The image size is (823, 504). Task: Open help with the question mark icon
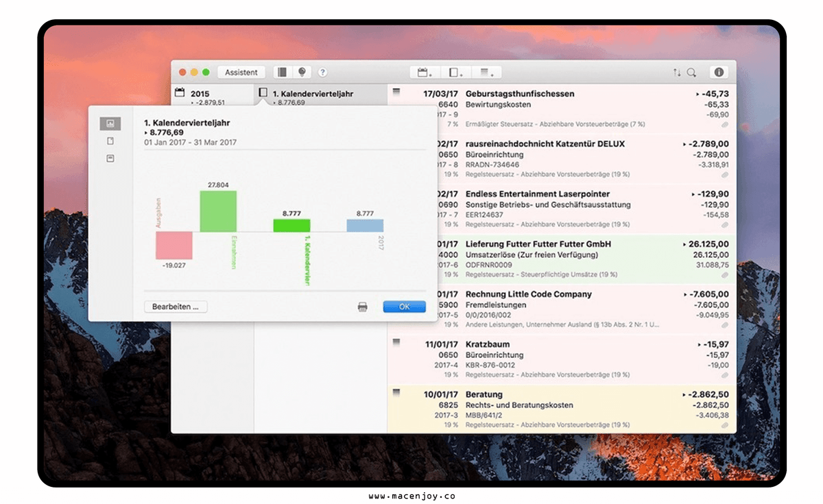click(322, 72)
